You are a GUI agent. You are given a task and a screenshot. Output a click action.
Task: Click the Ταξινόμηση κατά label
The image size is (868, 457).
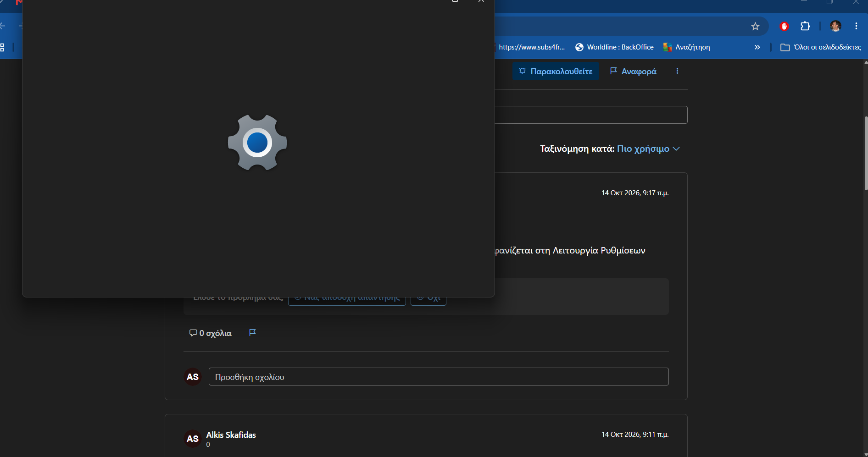pyautogui.click(x=577, y=149)
